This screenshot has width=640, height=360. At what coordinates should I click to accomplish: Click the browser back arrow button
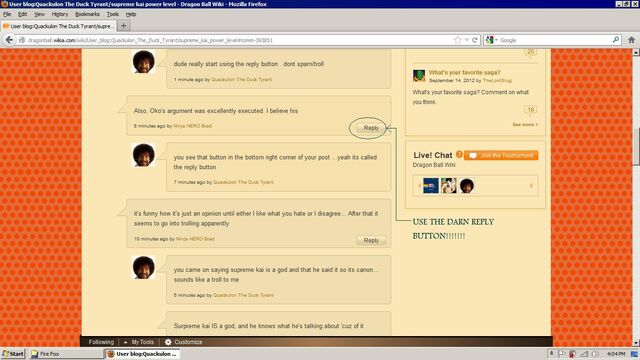pyautogui.click(x=9, y=40)
